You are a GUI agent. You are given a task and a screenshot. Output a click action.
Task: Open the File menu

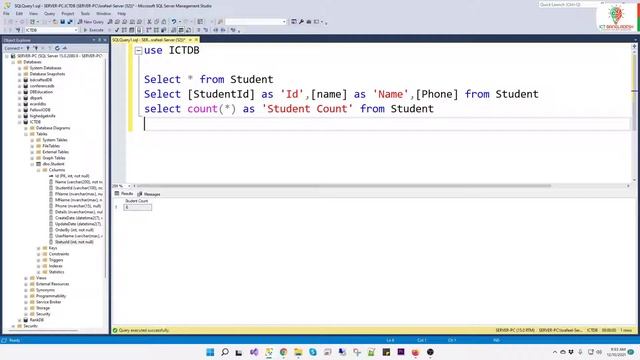7,13
